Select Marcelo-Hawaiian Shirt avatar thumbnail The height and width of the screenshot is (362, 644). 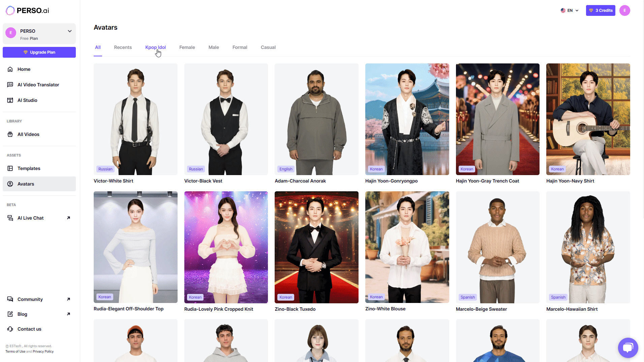click(x=588, y=247)
